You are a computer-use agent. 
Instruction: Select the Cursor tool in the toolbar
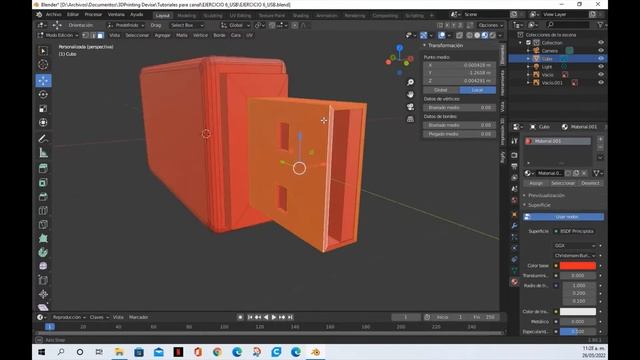(43, 64)
